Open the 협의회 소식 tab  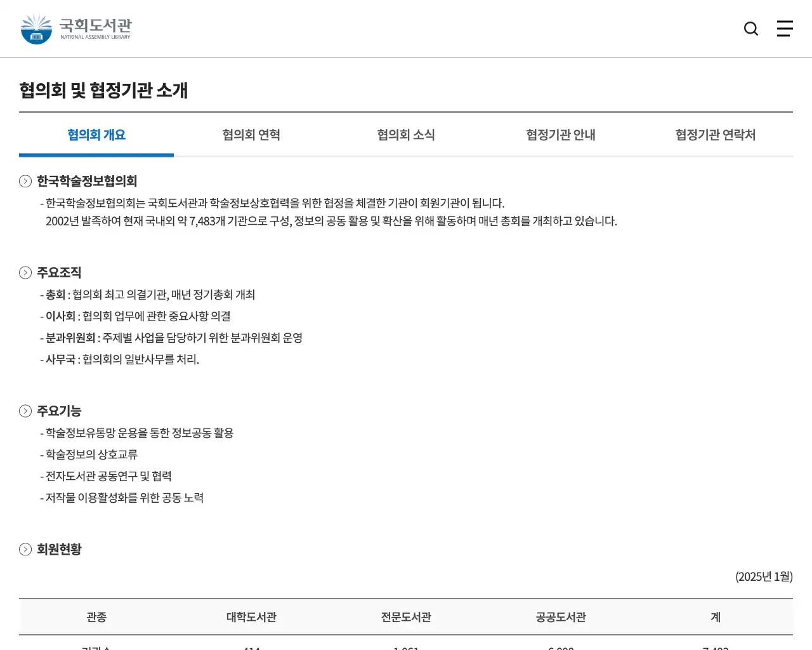405,135
